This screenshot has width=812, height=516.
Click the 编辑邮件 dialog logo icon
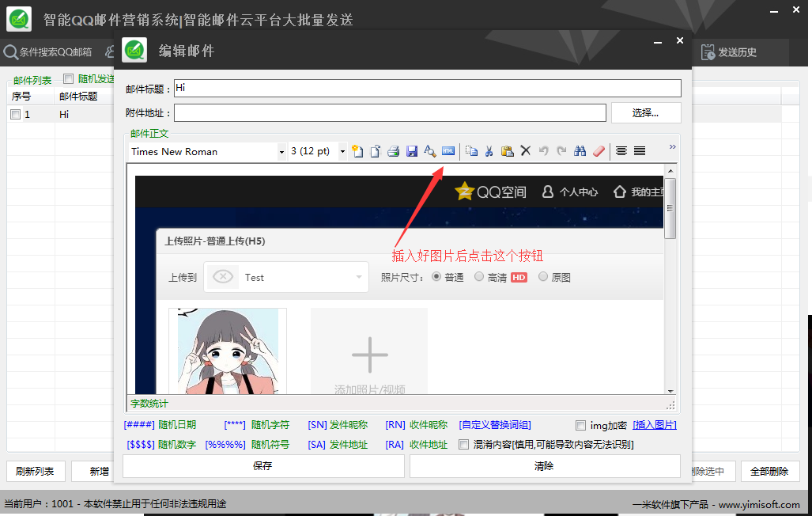click(134, 51)
